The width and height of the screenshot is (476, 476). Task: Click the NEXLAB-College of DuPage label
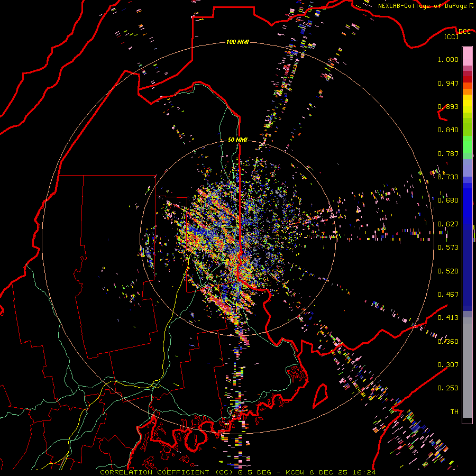422,6
